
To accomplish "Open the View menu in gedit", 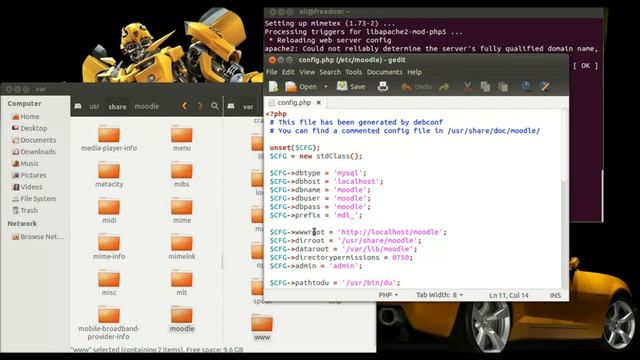I will [307, 72].
